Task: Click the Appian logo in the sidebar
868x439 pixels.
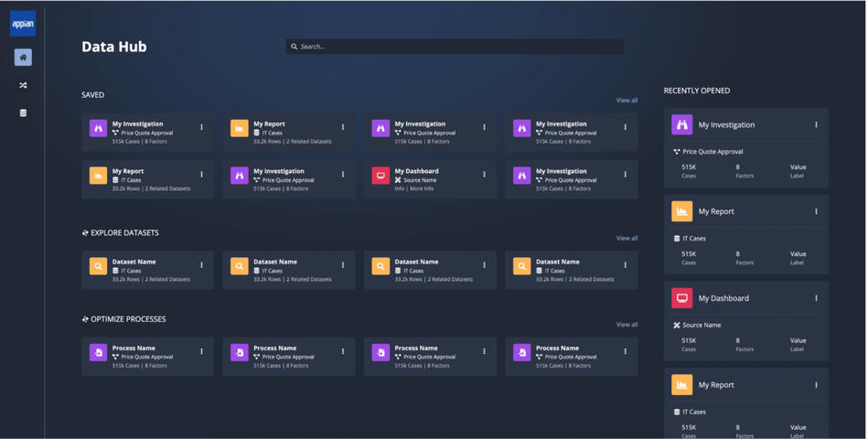Action: tap(23, 24)
